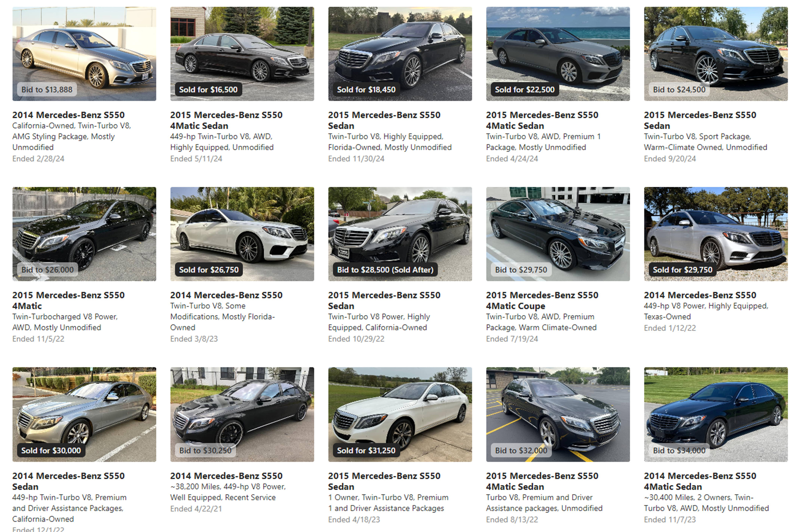Click the 2015 S550 4Matic Sedan title ended 5/11/24
This screenshot has height=532, width=801.
[x=226, y=120]
